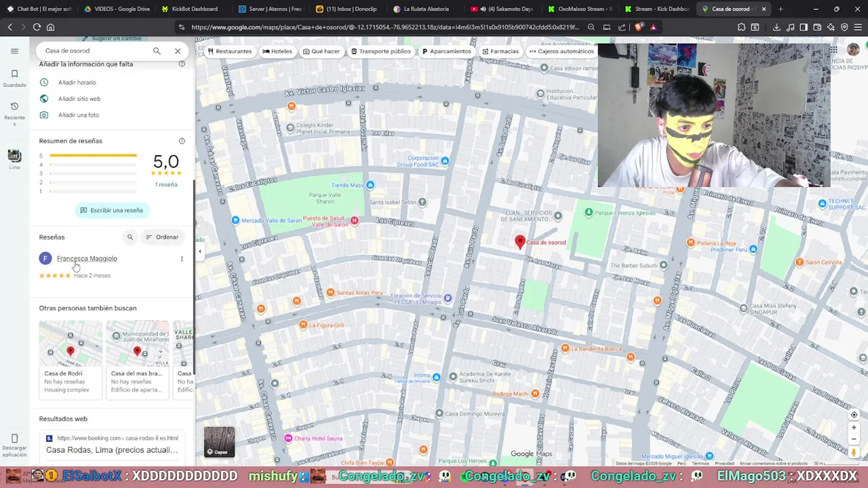This screenshot has height=488, width=868.
Task: Toggle the browser sidebar panel
Action: (x=804, y=27)
